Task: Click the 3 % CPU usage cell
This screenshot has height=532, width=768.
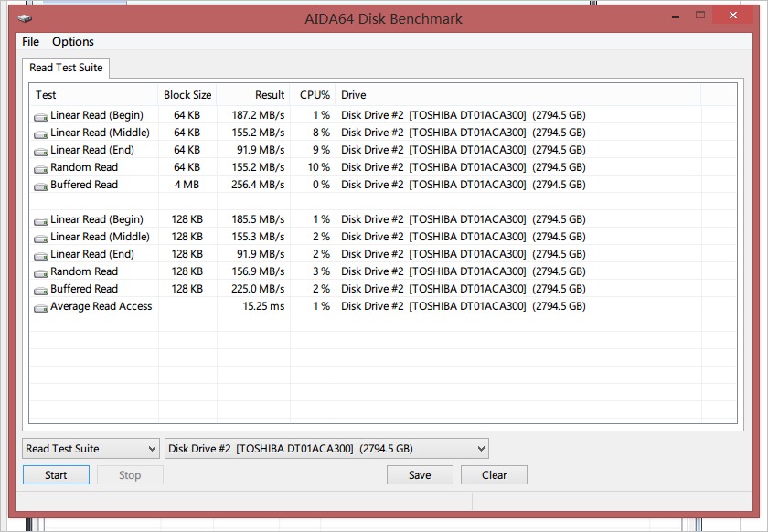Action: click(x=321, y=271)
